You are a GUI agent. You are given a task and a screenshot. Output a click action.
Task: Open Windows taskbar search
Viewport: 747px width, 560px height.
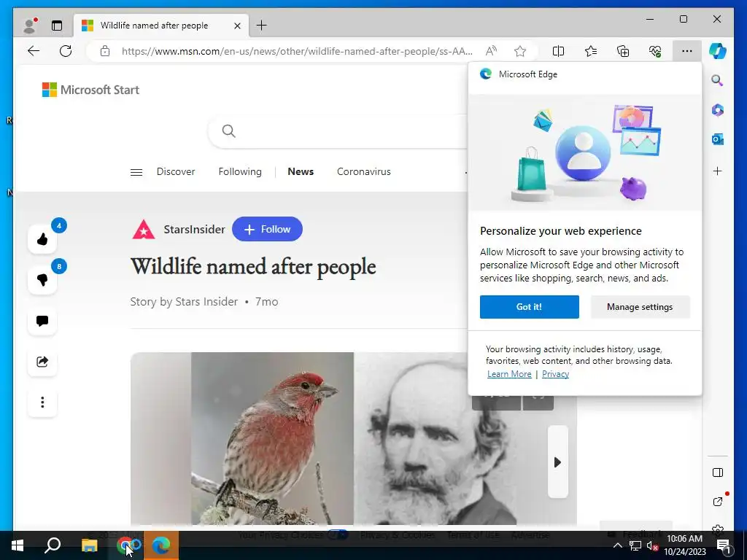(53, 545)
